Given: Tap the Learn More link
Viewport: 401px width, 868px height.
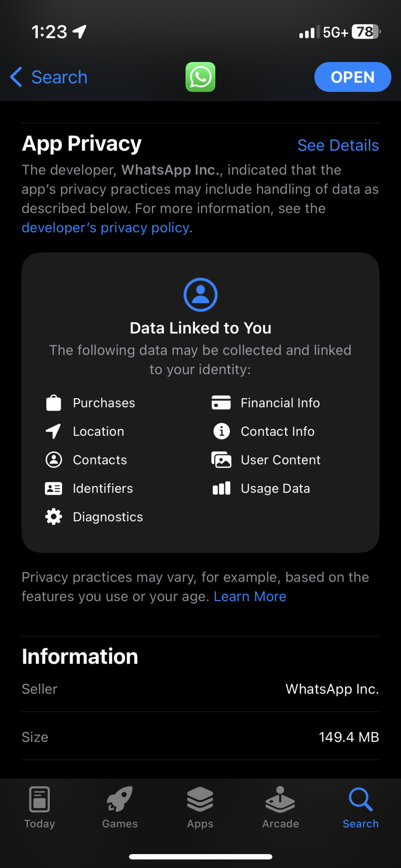Looking at the screenshot, I should (x=250, y=597).
